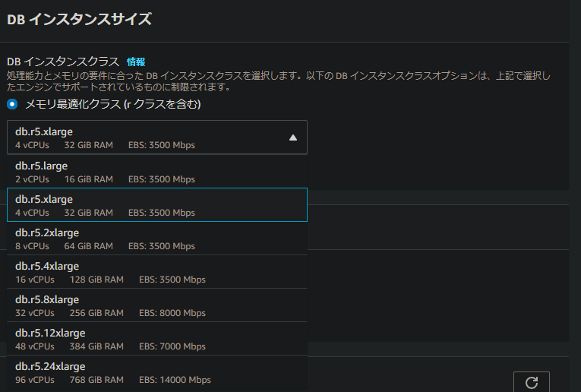Image resolution: width=581 pixels, height=392 pixels.
Task: Click the EBS: 8000 Mbps text
Action: (x=172, y=313)
